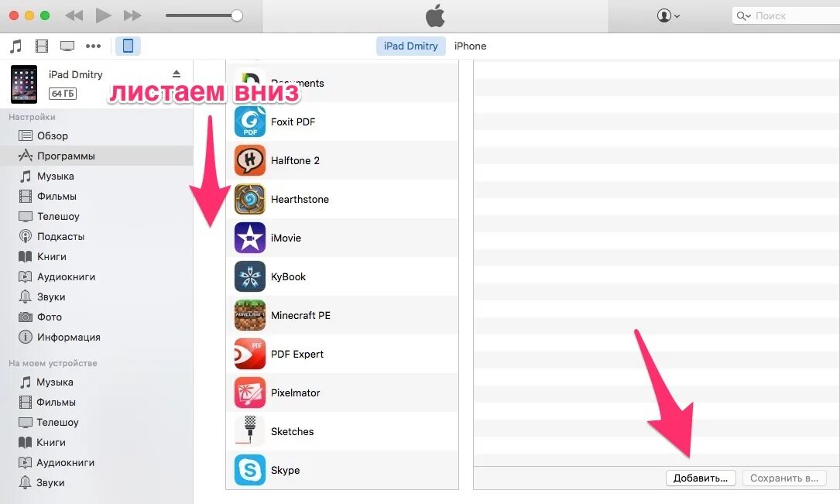The image size is (840, 504).
Task: Open the TV shows monitor icon in toolbar
Action: click(67, 46)
